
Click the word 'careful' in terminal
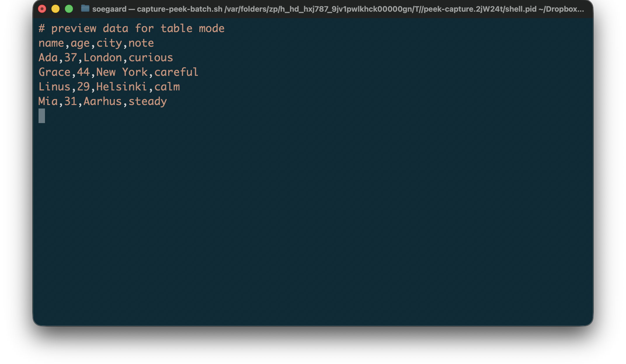176,72
